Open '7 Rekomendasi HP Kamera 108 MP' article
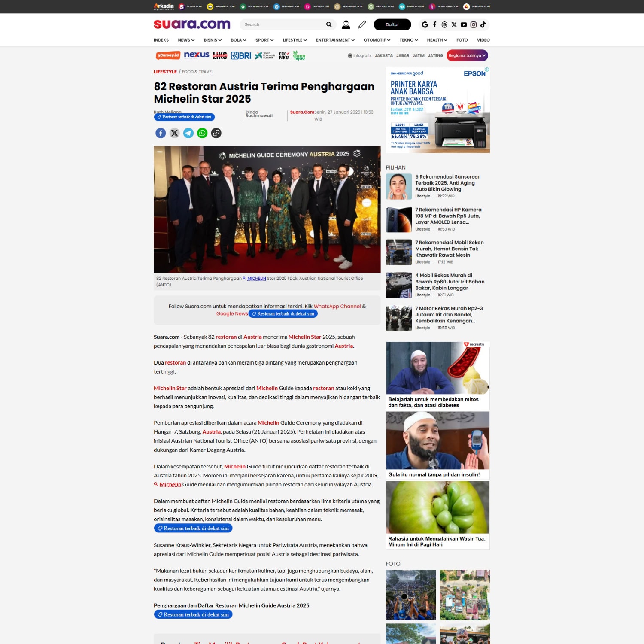This screenshot has width=644, height=644. 448,216
